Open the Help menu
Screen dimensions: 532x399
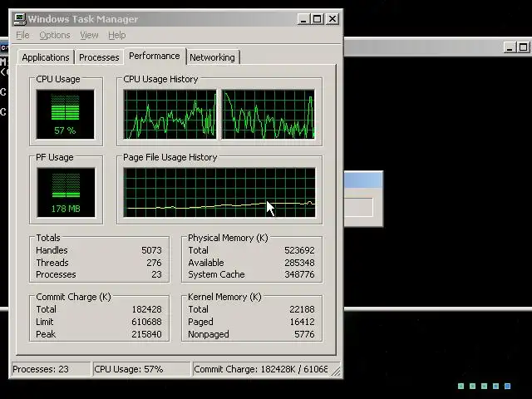click(x=117, y=35)
